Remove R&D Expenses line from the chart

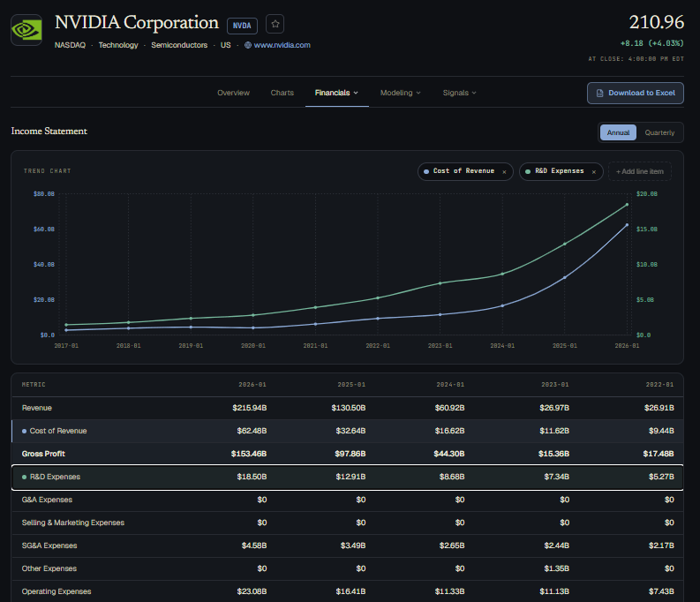pyautogui.click(x=594, y=172)
